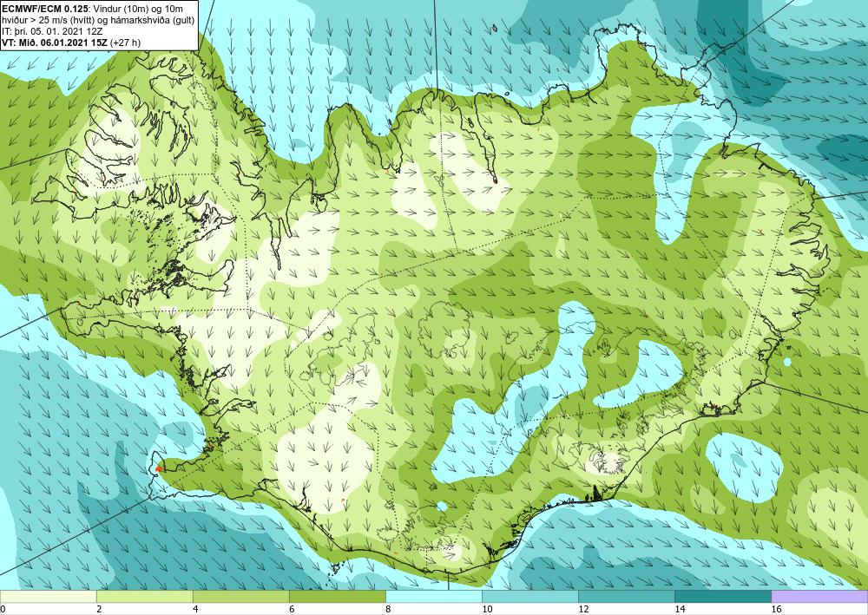Click the 'VT: Mið. 06.01.2021 15Z' line
Screen dimensions: 868x615
(56, 43)
